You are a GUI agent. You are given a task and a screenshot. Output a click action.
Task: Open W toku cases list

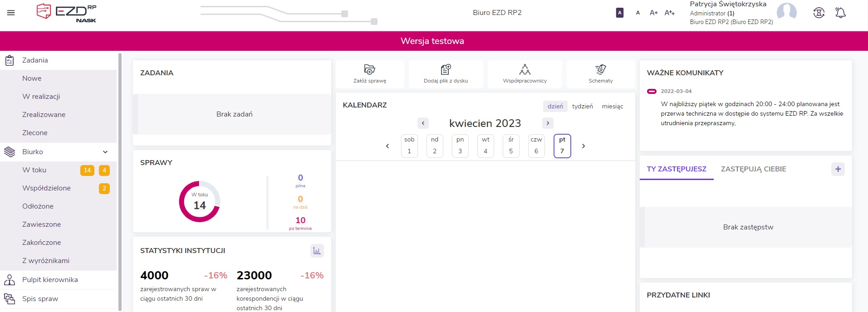34,170
